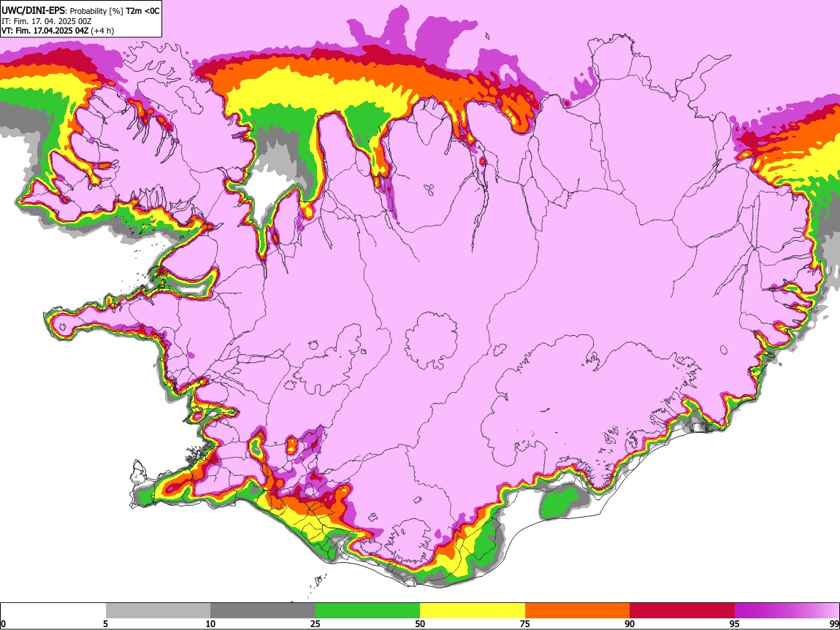Click the legend value '25'
Image resolution: width=840 pixels, height=630 pixels.
[x=315, y=624]
